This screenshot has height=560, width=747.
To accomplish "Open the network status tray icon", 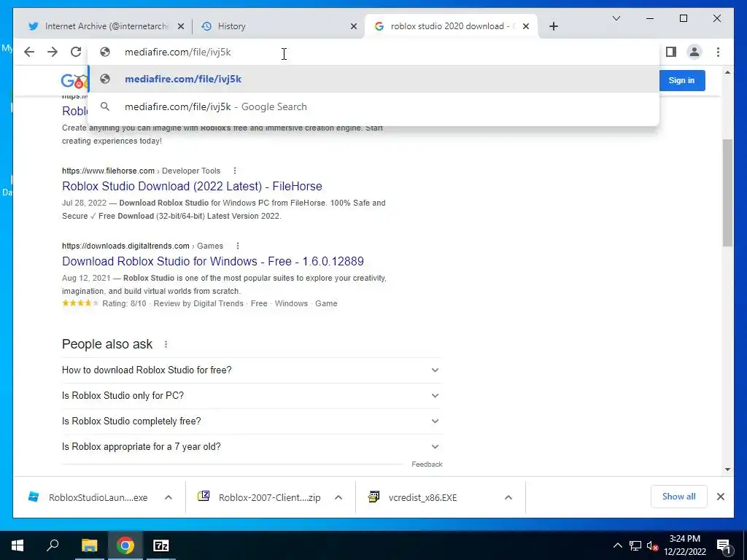I will pos(635,545).
